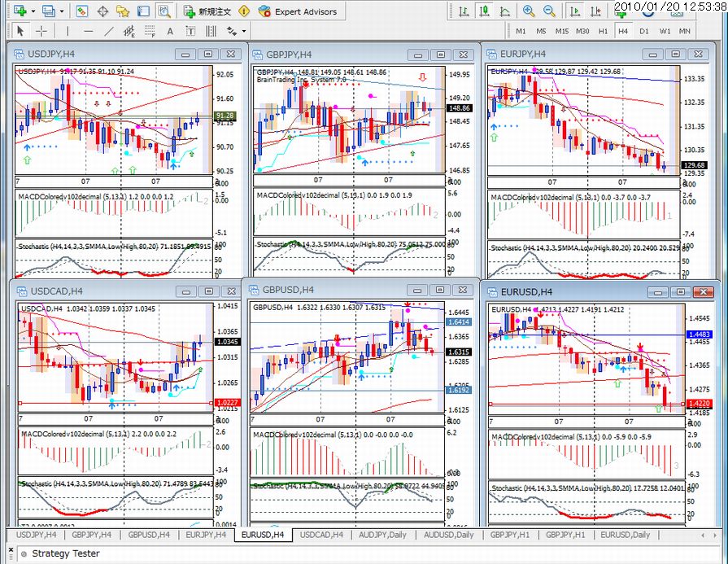Open the AUDUSD,Daily tab
The width and height of the screenshot is (728, 564).
coord(448,535)
